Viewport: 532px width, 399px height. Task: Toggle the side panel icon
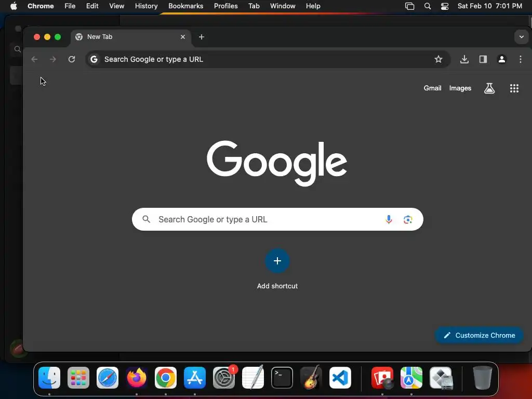(x=483, y=59)
